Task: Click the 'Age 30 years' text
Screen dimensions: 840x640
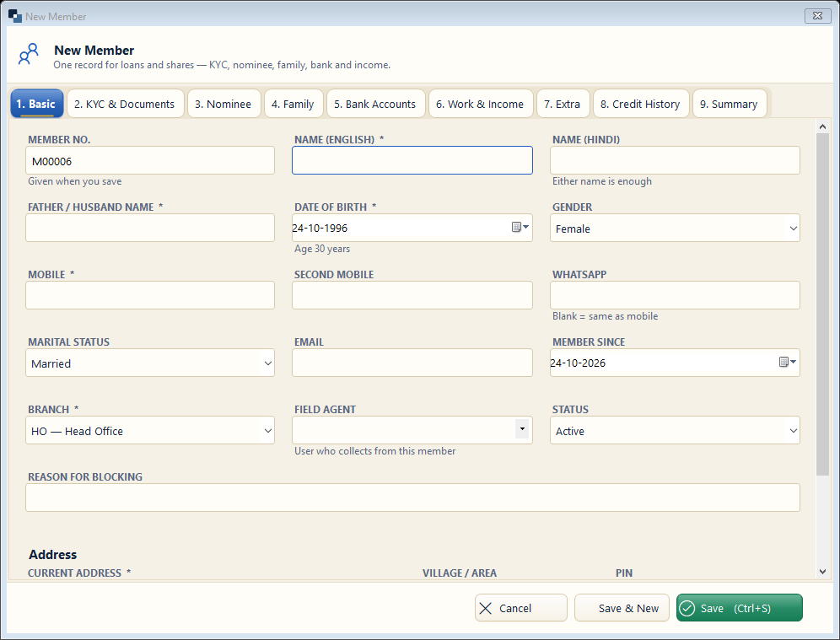Action: [322, 249]
